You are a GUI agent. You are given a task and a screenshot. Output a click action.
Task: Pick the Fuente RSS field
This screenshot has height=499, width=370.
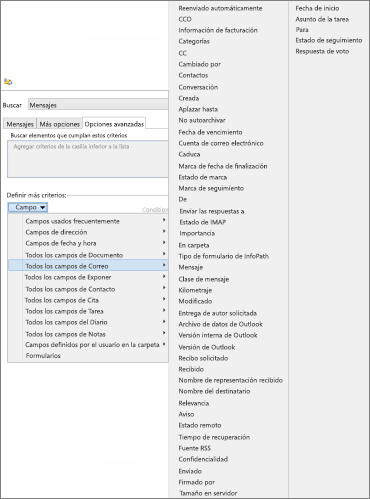pyautogui.click(x=195, y=448)
